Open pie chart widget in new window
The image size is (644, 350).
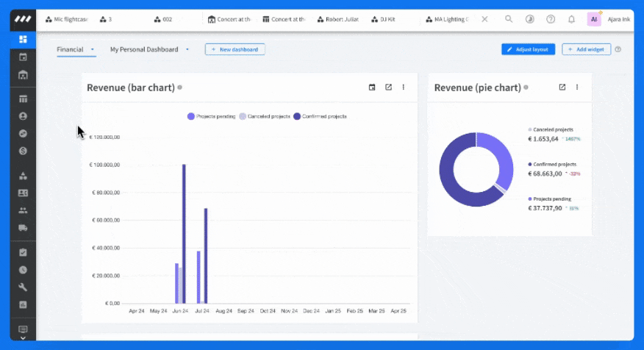click(562, 87)
